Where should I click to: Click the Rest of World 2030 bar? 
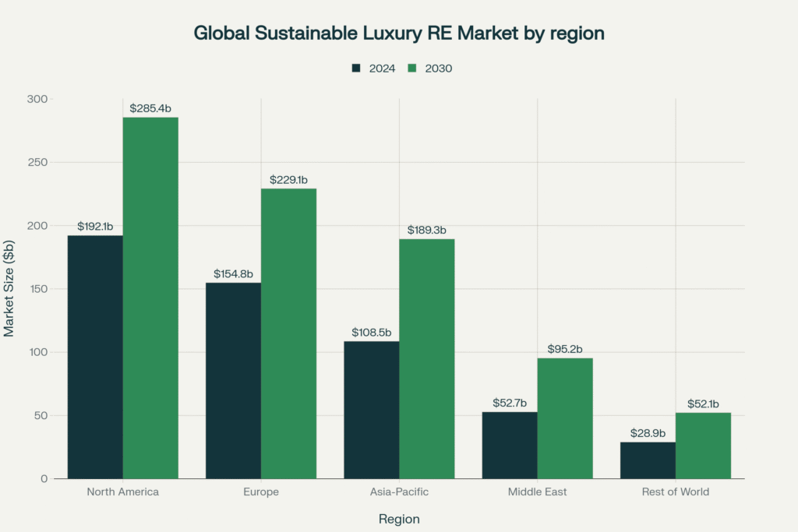[703, 446]
